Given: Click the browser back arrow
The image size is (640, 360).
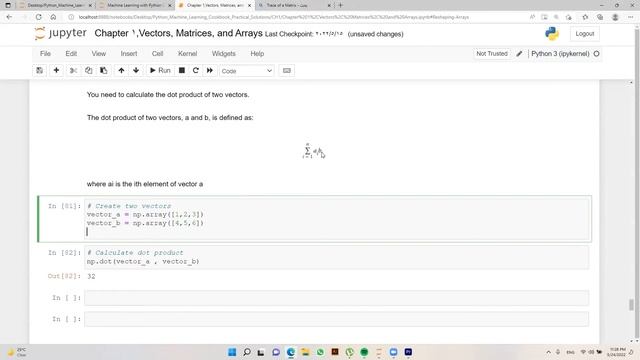Looking at the screenshot, I should pyautogui.click(x=9, y=17).
